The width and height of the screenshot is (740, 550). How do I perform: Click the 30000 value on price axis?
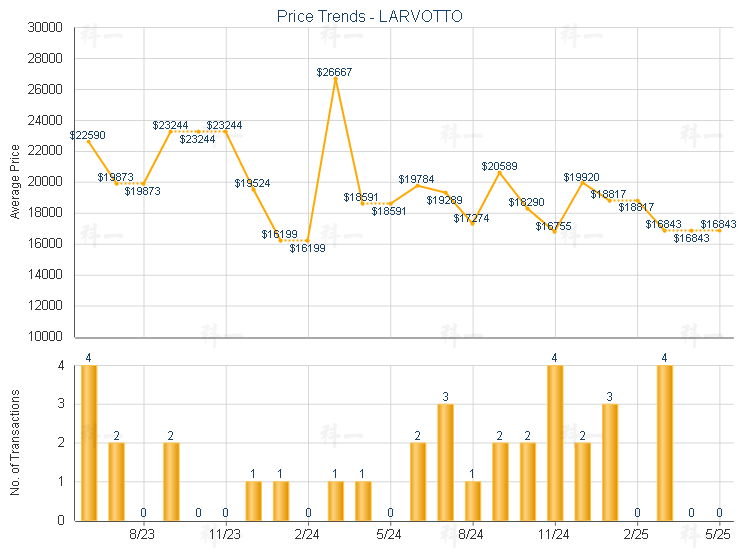45,28
